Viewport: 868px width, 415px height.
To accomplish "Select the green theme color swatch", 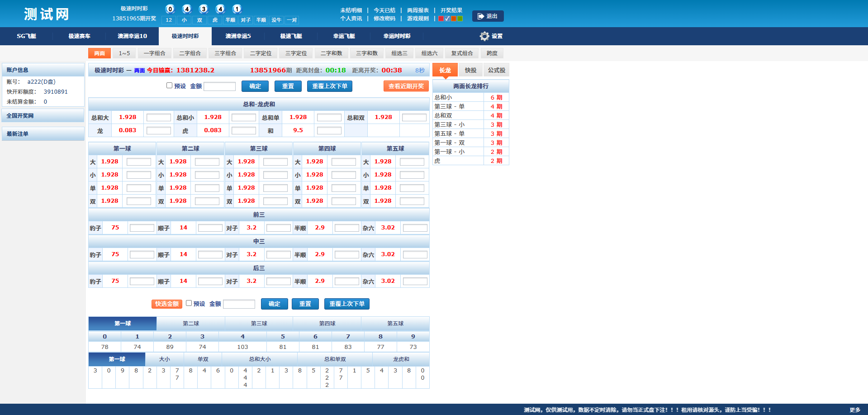I will (x=460, y=19).
